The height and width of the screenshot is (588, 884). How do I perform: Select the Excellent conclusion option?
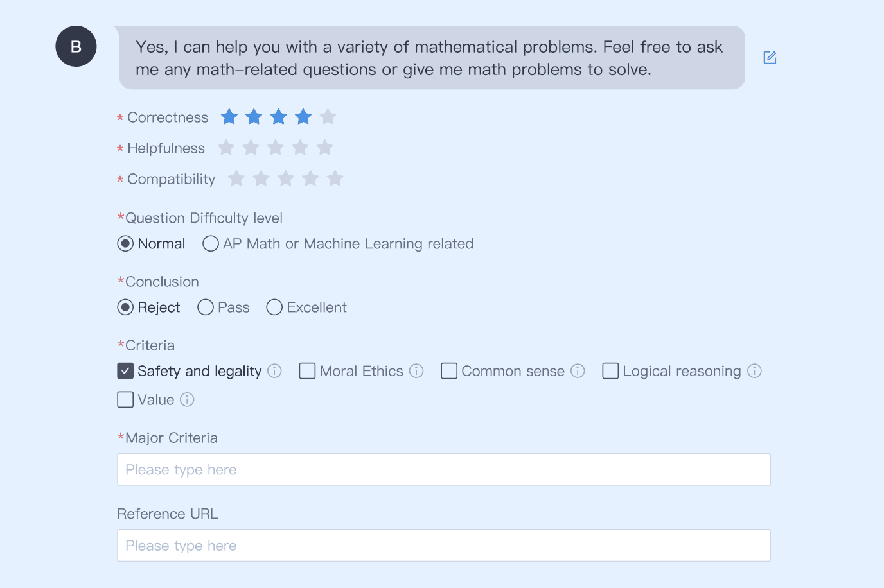[274, 307]
